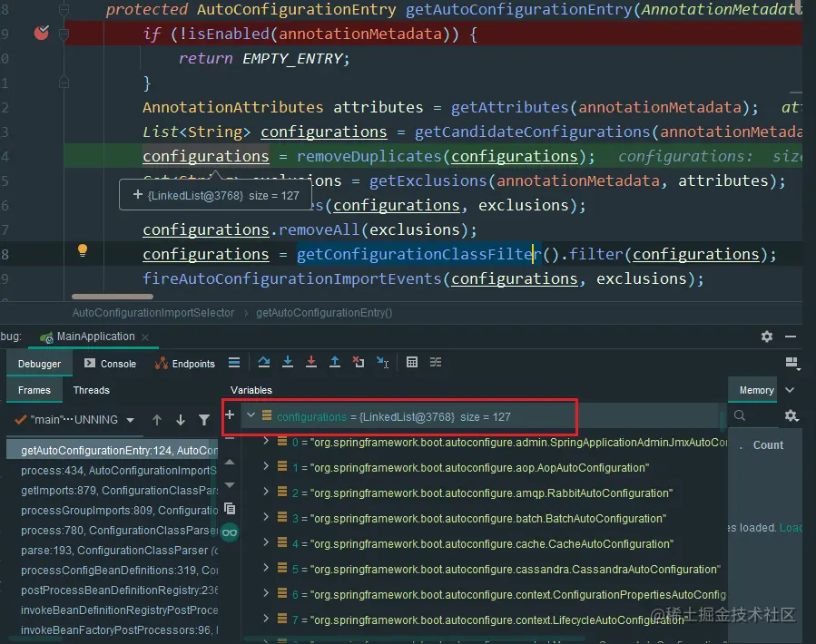Select stack frame processGroupImports:809

(113, 511)
